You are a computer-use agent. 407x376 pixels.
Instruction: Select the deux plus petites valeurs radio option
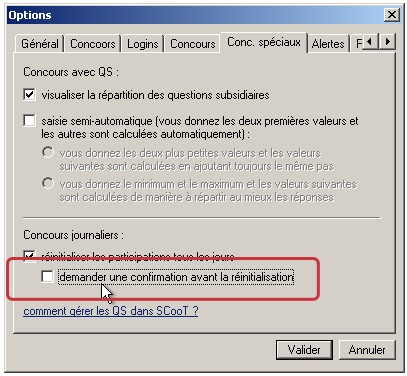coord(48,152)
